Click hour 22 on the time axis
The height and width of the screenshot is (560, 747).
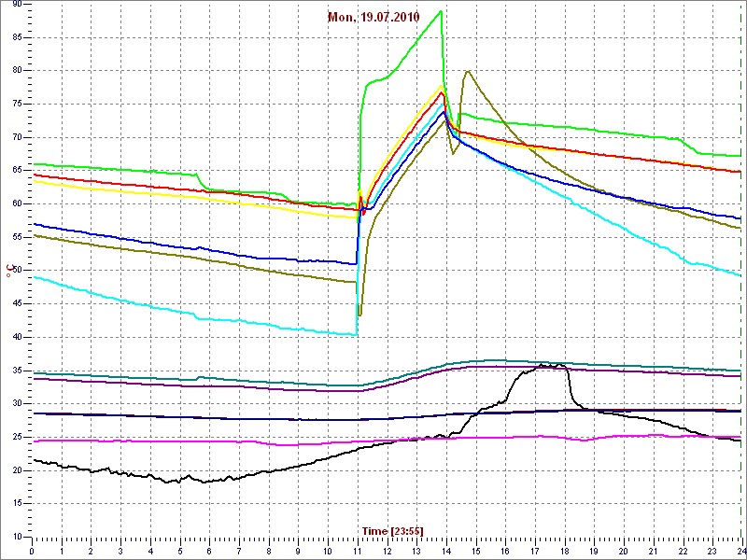coord(682,550)
